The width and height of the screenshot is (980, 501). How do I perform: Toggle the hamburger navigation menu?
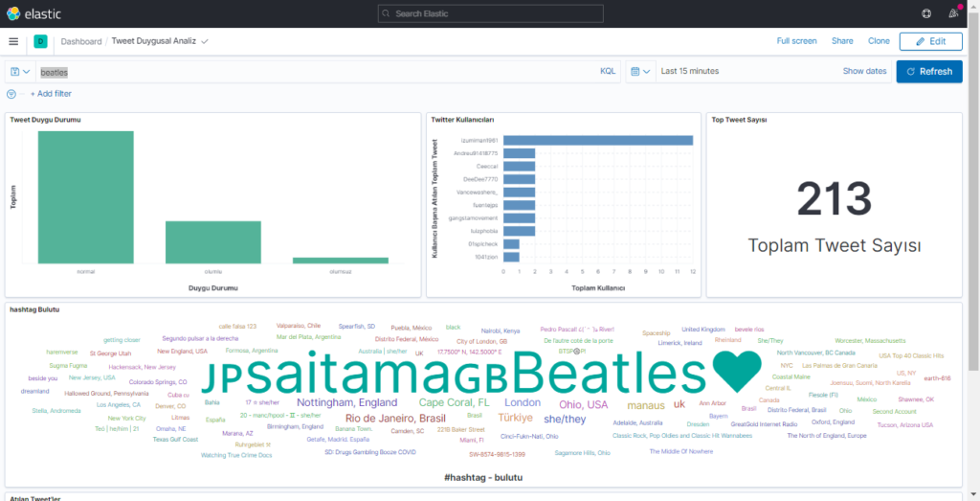tap(13, 41)
